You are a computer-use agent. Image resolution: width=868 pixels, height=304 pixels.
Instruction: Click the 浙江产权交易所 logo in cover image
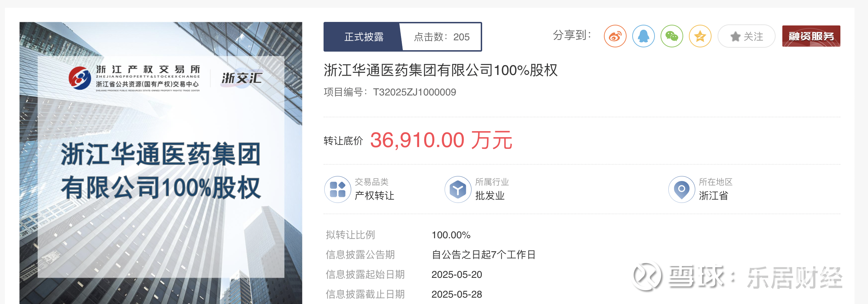tap(135, 78)
